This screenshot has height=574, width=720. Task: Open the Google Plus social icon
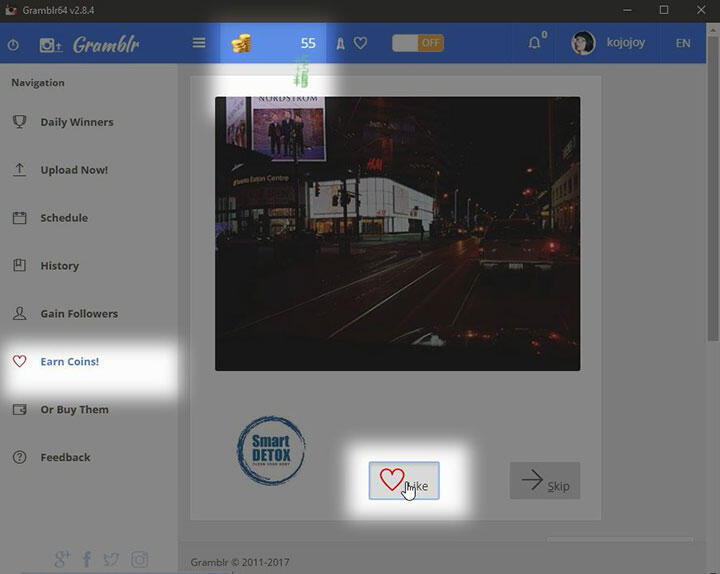click(62, 559)
